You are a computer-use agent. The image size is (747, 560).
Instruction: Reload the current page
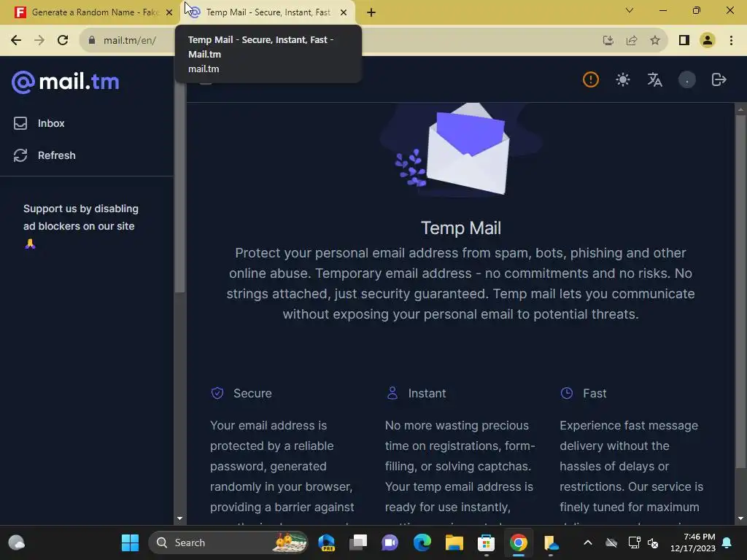click(63, 40)
